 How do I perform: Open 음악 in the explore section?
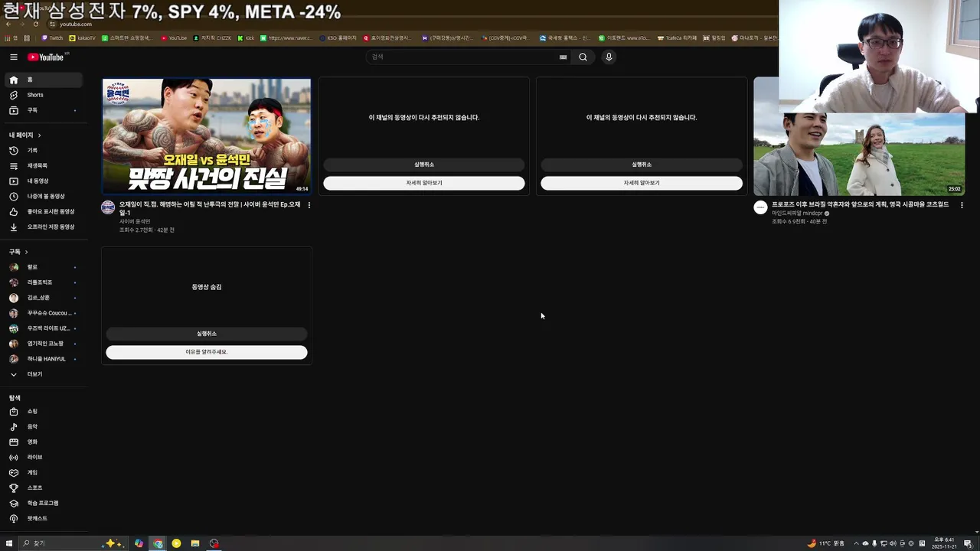point(44,426)
